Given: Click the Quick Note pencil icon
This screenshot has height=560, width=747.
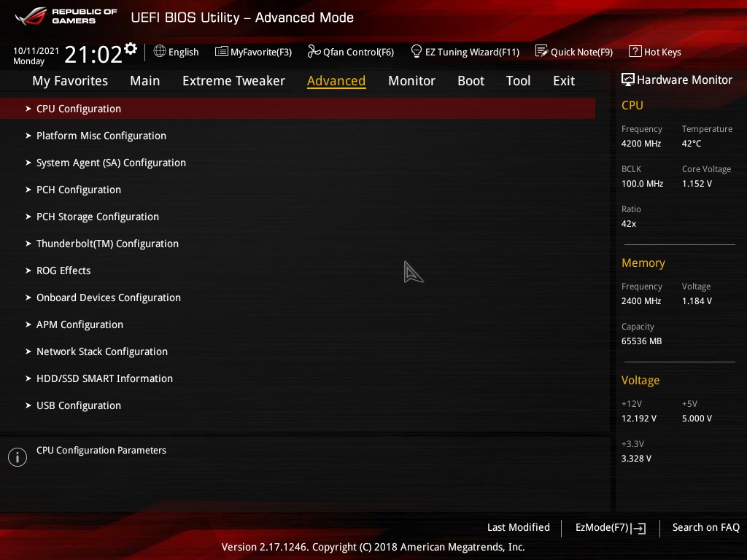Looking at the screenshot, I should coord(542,51).
